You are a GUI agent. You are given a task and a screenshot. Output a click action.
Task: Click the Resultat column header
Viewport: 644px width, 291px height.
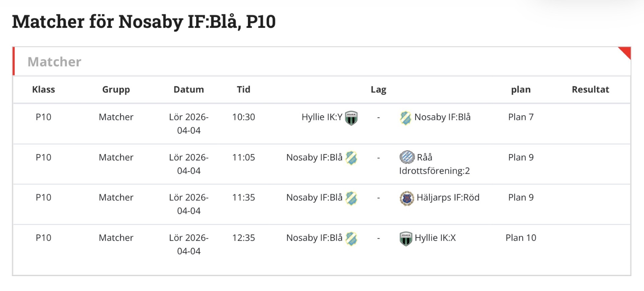[x=590, y=89]
